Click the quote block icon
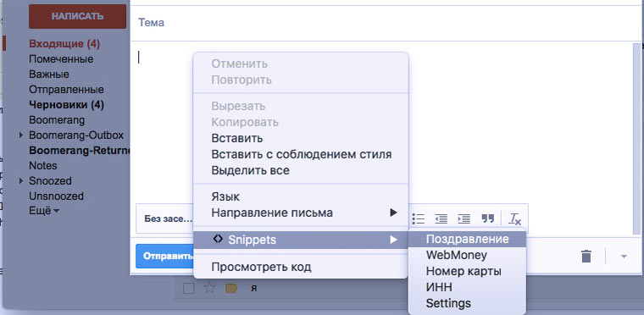Image resolution: width=644 pixels, height=315 pixels. click(x=487, y=218)
